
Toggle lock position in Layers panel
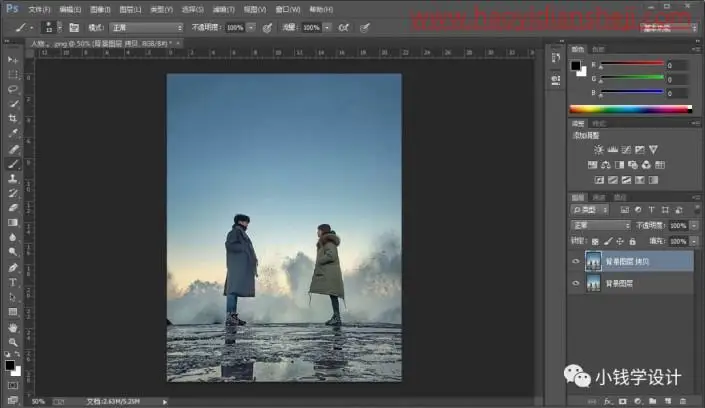point(620,242)
